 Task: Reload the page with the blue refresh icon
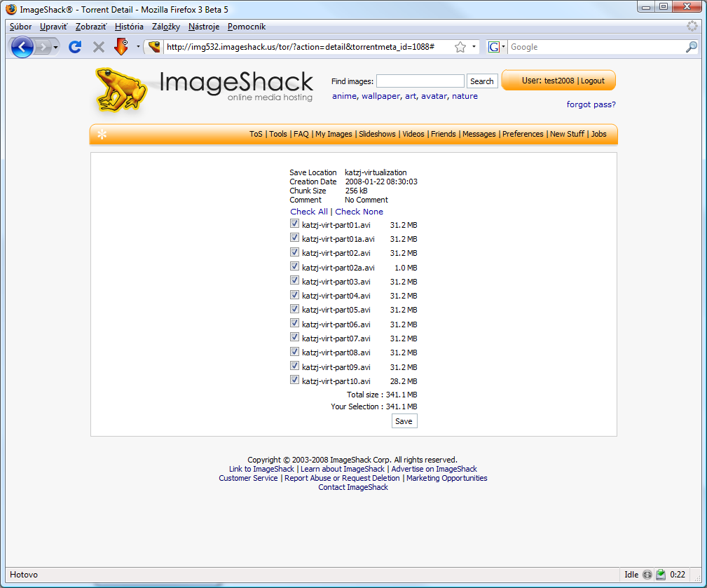pyautogui.click(x=75, y=47)
